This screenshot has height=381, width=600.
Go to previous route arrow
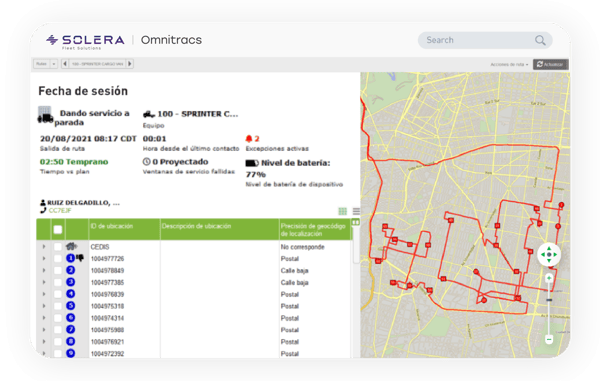coord(65,64)
